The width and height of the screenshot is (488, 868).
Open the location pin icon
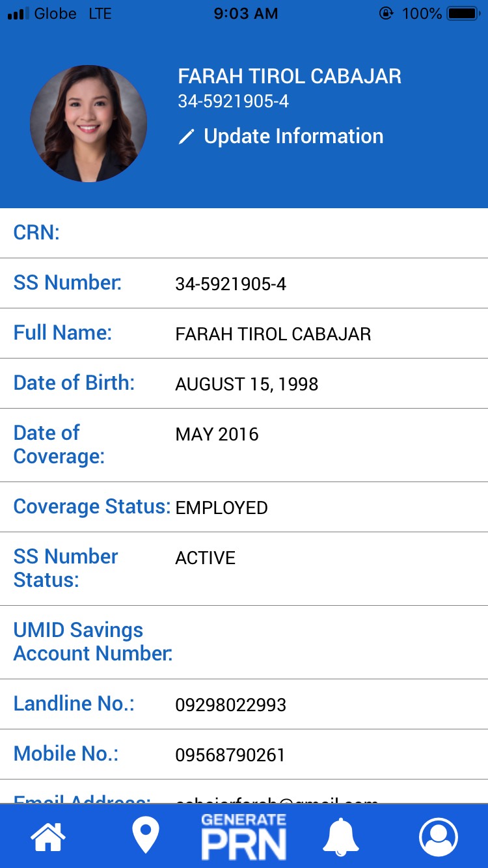pos(146,836)
